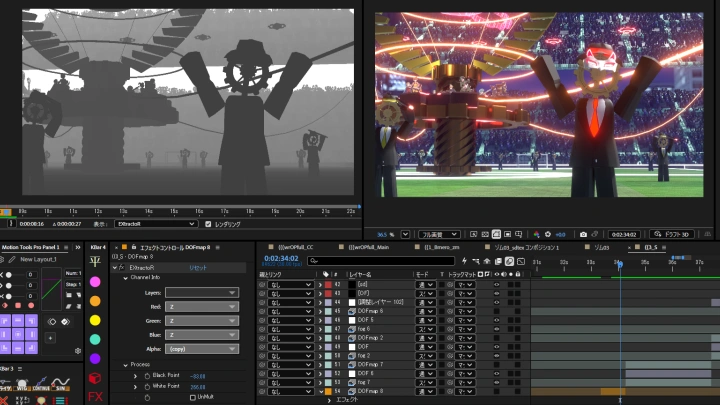Enable the UnMult checkbox

(193, 397)
